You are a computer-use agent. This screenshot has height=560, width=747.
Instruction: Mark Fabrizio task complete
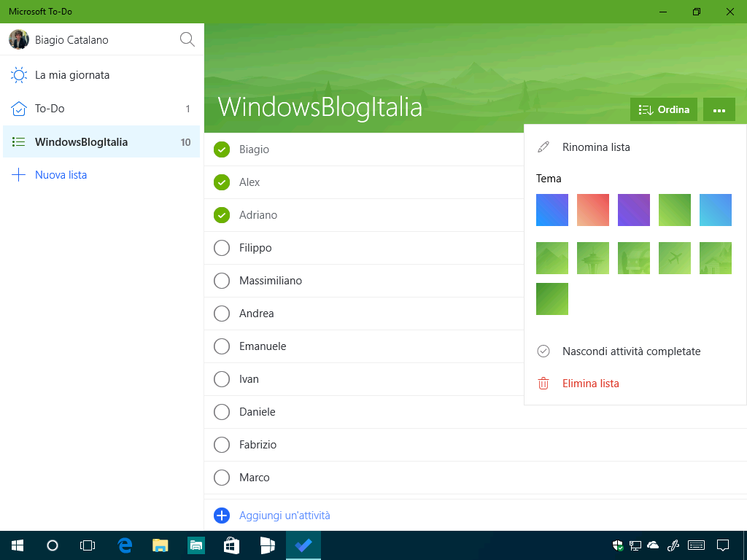pyautogui.click(x=222, y=446)
